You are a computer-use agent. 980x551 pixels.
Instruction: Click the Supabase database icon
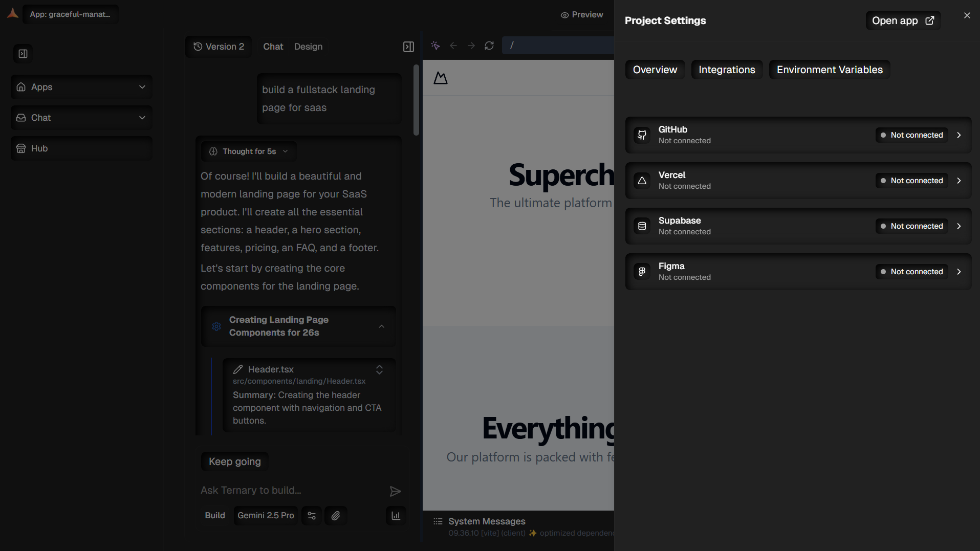(x=642, y=226)
